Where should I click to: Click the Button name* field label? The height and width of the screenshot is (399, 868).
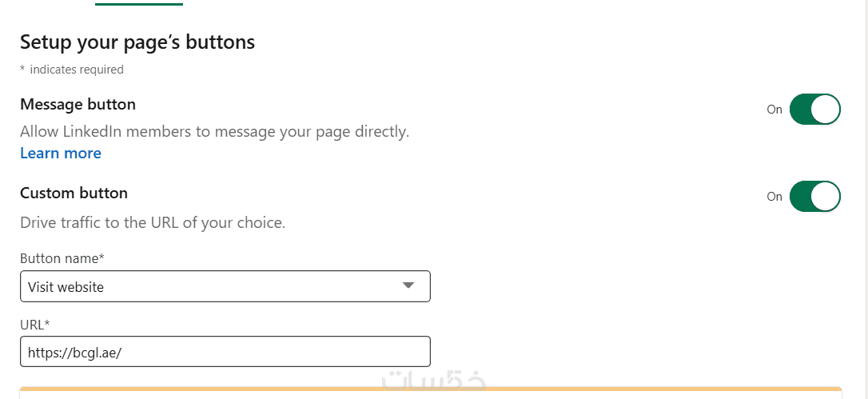tap(62, 259)
